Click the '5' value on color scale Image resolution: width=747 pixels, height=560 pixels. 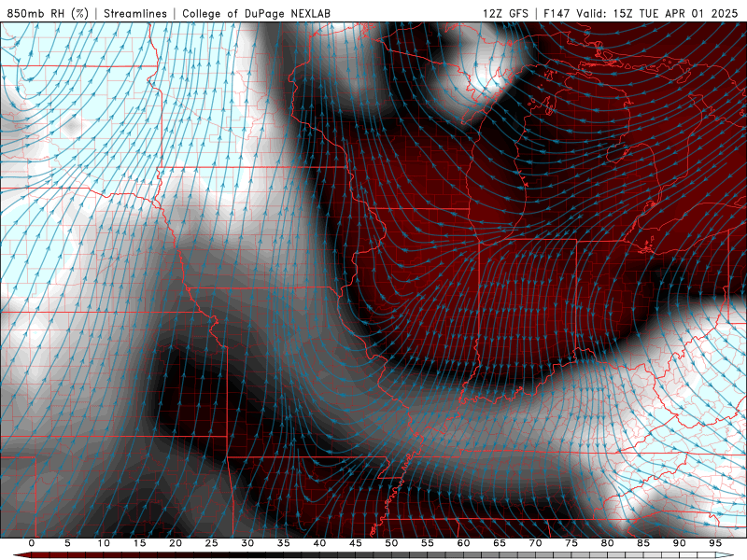point(67,543)
